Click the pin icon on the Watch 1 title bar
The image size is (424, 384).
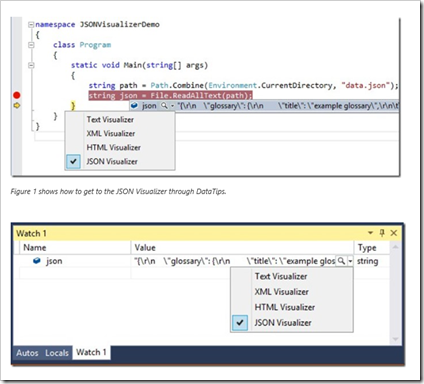[382, 233]
